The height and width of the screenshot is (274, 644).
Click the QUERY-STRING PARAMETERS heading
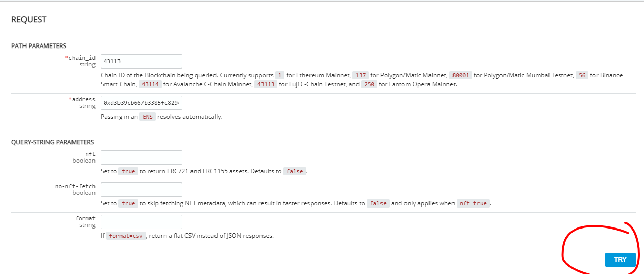[x=53, y=142]
